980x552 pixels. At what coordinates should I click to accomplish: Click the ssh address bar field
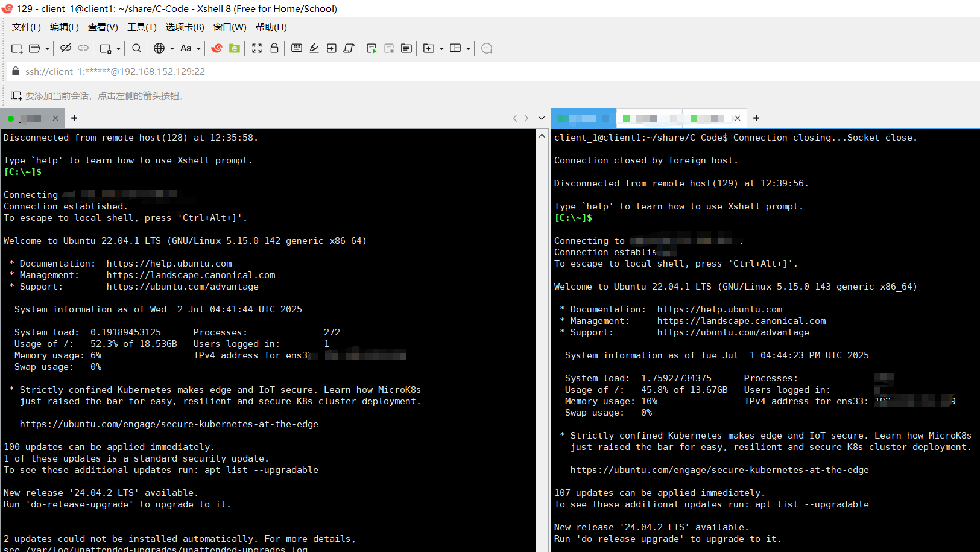495,71
